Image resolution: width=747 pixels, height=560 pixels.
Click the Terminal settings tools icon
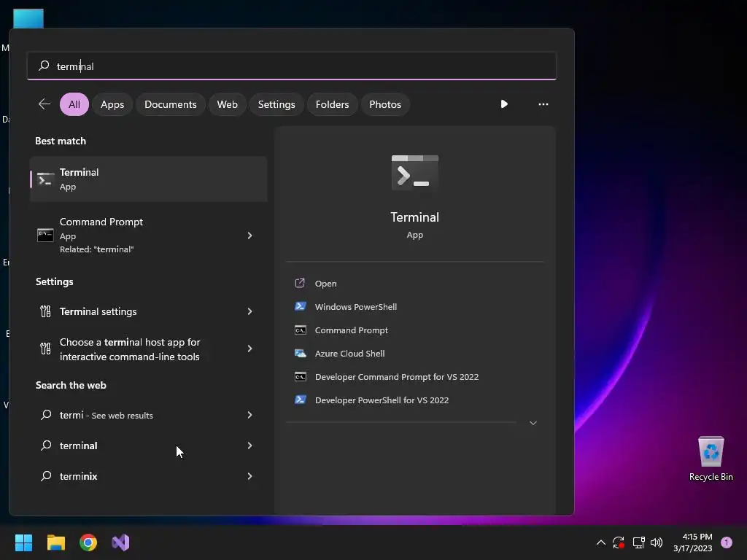(x=45, y=311)
